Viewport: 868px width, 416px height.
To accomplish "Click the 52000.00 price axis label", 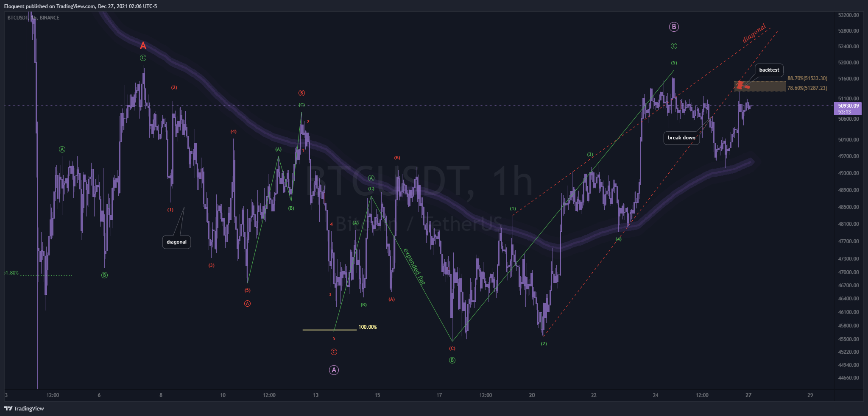I will (848, 63).
